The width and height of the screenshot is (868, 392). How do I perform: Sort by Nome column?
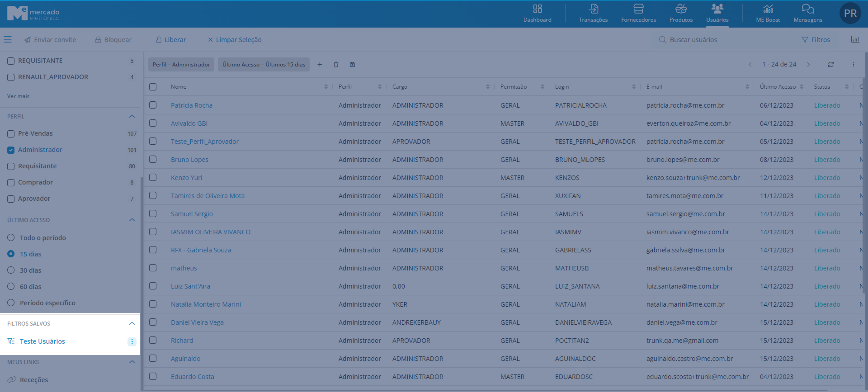point(325,87)
